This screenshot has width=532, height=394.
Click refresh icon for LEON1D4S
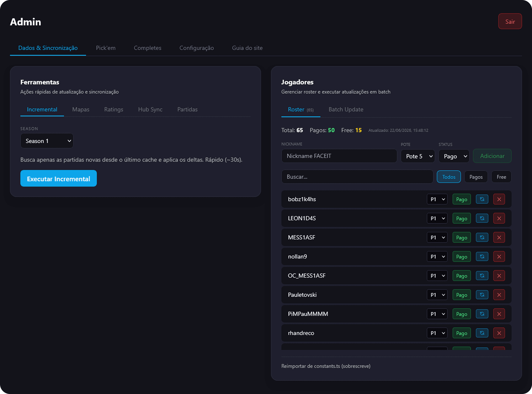point(482,218)
